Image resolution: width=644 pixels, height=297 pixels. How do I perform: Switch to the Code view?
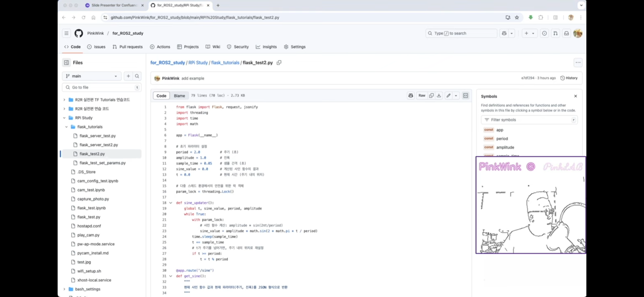161,96
